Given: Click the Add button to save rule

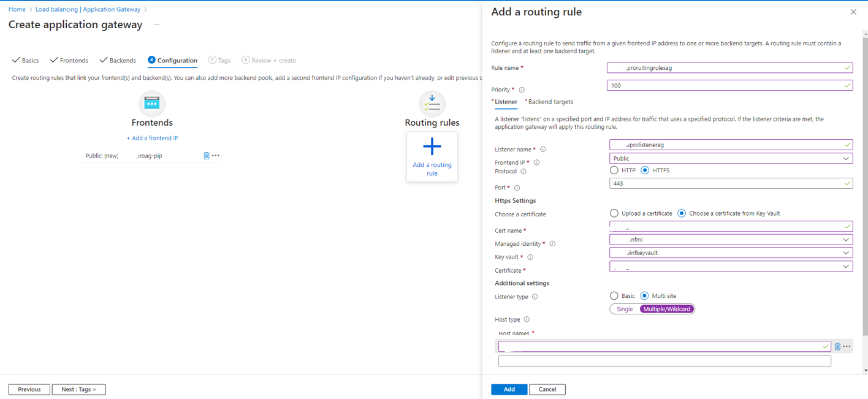Looking at the screenshot, I should point(509,389).
